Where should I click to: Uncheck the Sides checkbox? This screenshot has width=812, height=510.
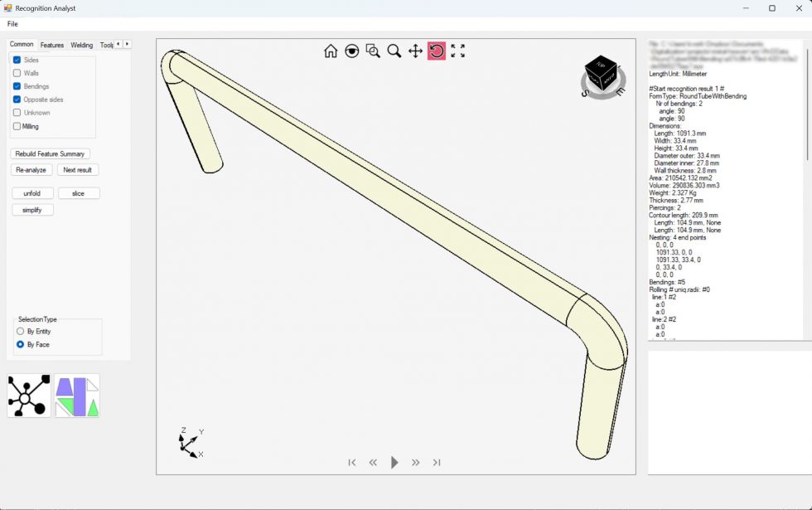click(17, 61)
